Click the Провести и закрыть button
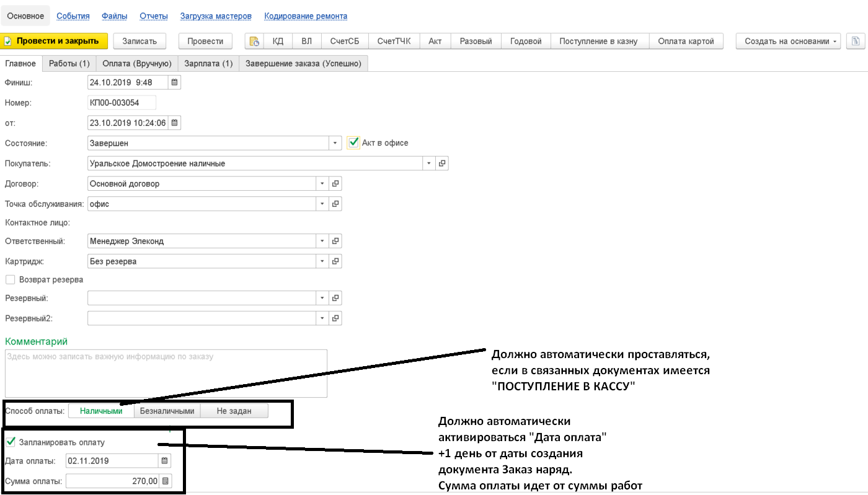Image resolution: width=868 pixels, height=495 pixels. [x=54, y=42]
